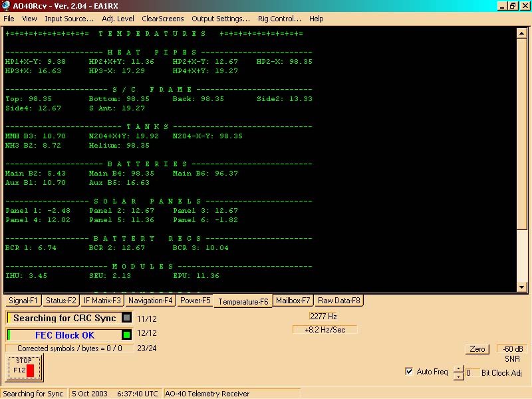Screen dimensions: 532x399
Task: Click ClearScreens in menu bar
Action: (163, 19)
